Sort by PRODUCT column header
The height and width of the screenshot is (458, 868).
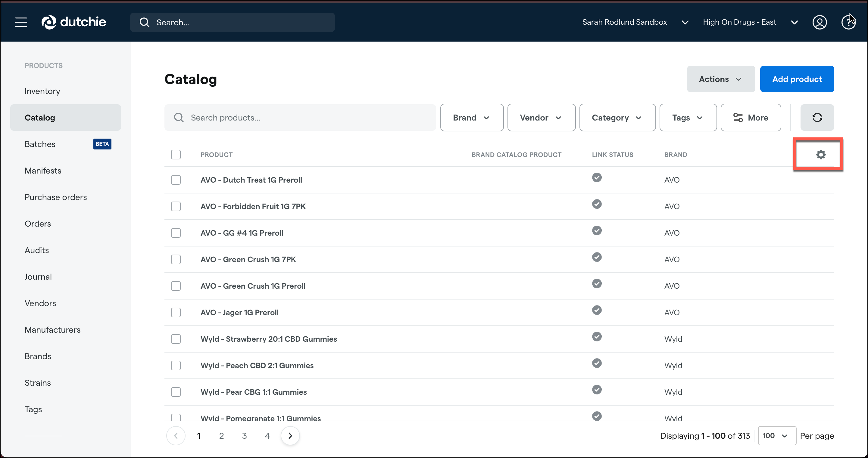pos(216,155)
